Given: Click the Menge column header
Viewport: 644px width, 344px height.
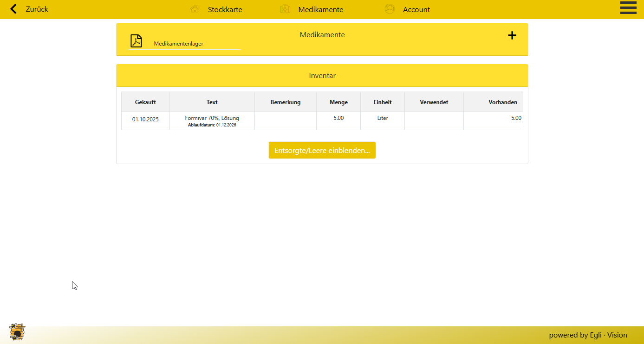Looking at the screenshot, I should tap(338, 102).
